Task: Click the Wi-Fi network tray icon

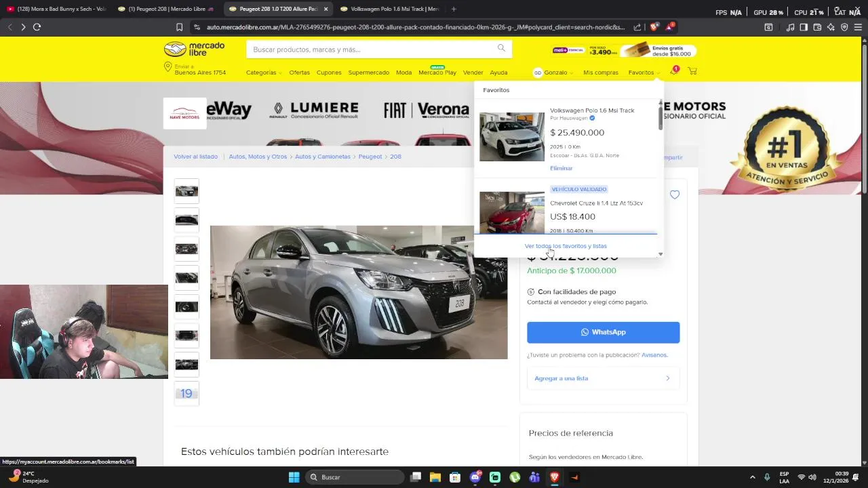Action: (x=801, y=477)
